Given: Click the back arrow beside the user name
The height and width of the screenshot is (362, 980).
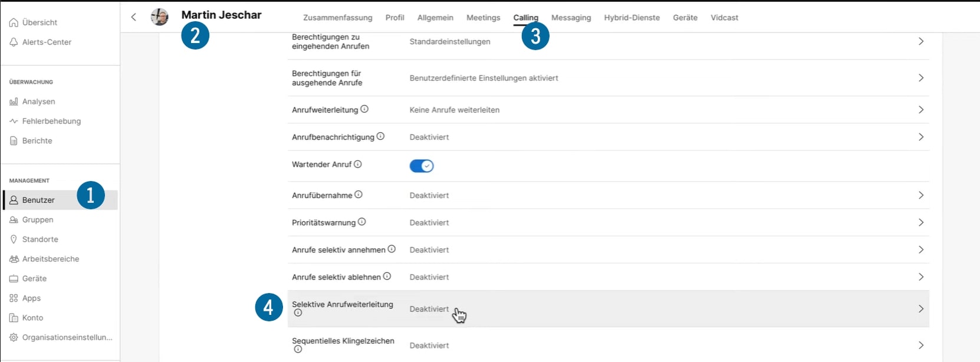Looking at the screenshot, I should click(134, 17).
